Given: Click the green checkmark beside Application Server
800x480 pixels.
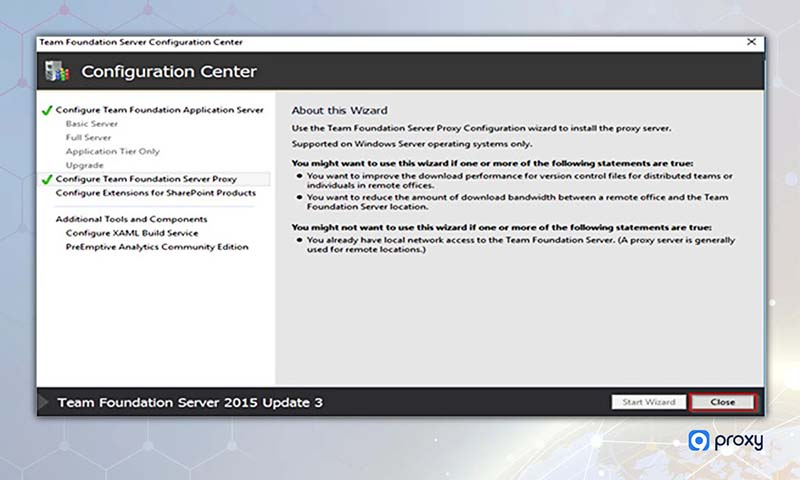Looking at the screenshot, I should click(46, 110).
